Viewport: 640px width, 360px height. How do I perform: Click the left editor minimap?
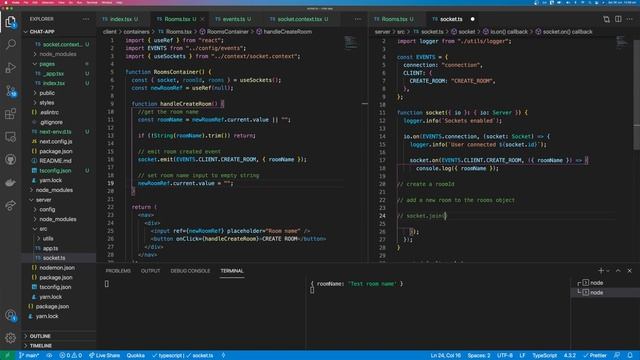(351, 42)
